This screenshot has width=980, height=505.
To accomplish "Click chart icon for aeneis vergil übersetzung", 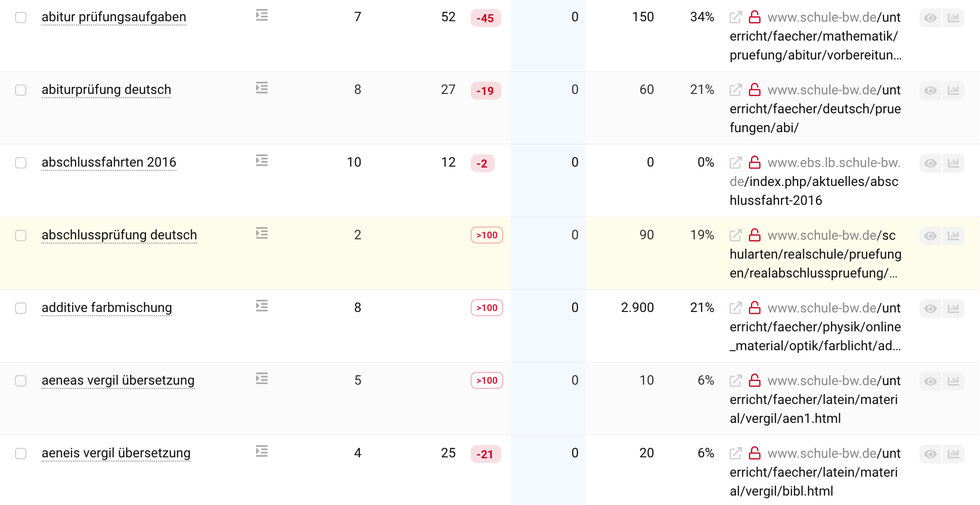I will (953, 454).
